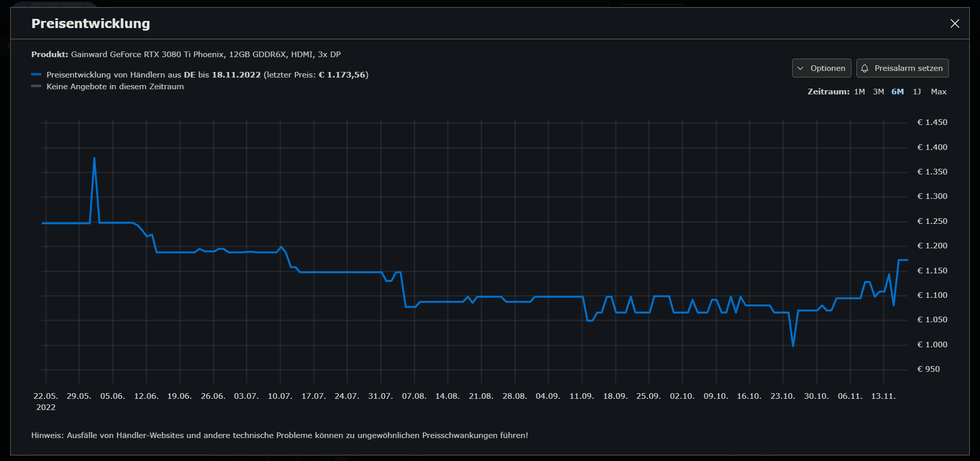980x461 pixels.
Task: Click the 03.07. date label
Action: (x=247, y=396)
